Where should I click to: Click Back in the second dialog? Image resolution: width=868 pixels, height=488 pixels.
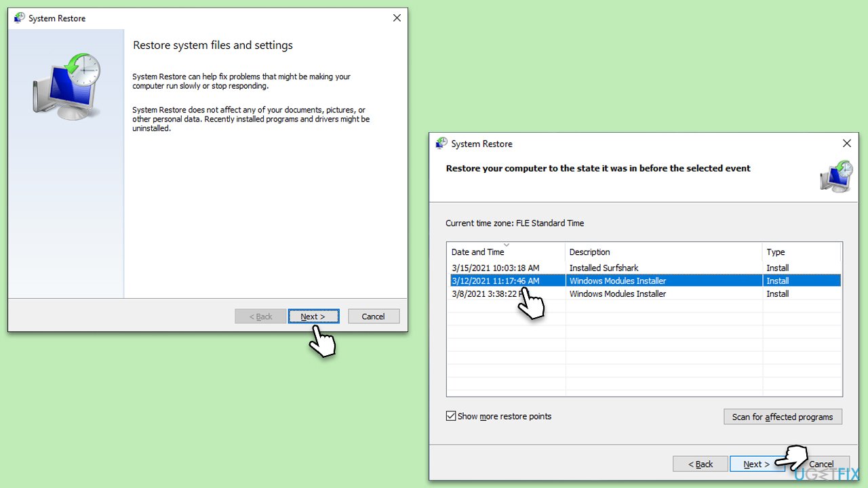coord(700,464)
